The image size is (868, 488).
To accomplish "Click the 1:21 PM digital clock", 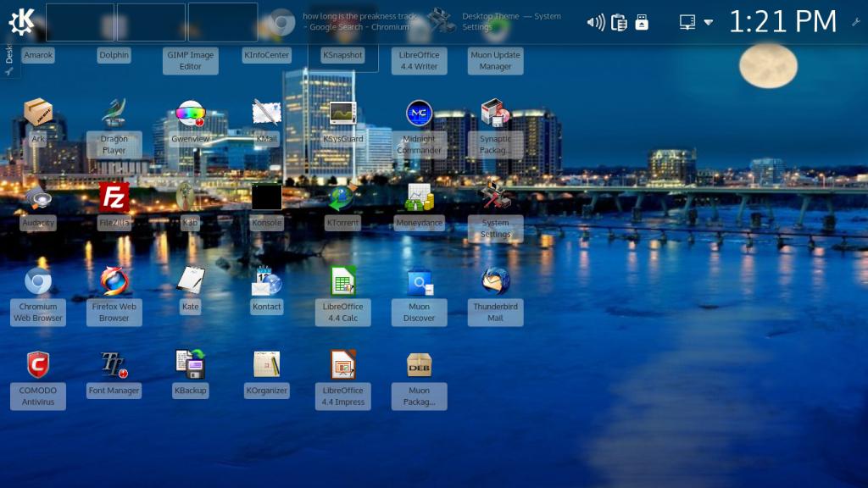I will click(782, 22).
